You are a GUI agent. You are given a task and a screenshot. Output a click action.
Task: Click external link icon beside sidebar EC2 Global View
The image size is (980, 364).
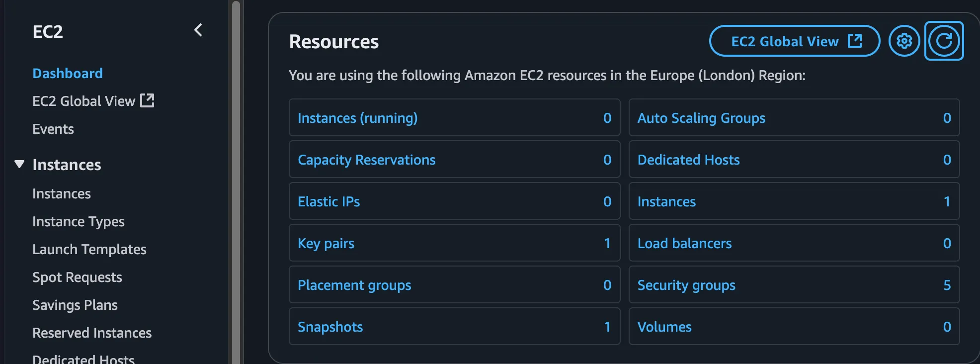(147, 100)
